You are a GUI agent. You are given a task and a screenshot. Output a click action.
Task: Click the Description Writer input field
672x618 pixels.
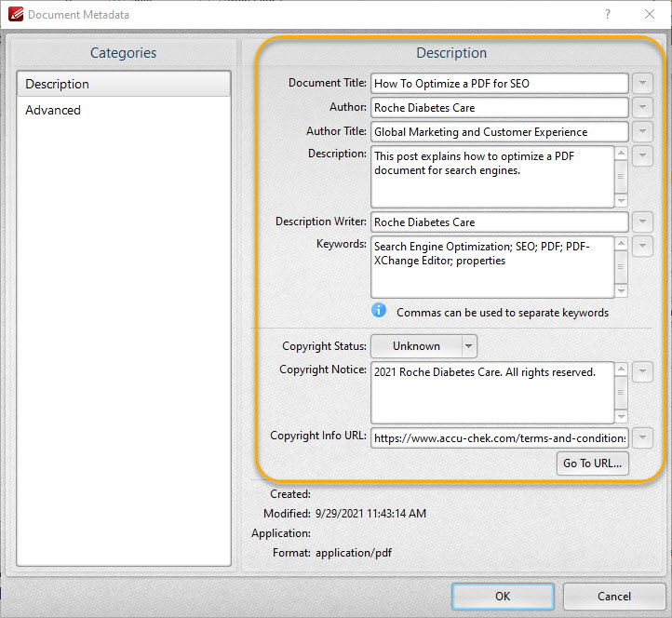[x=499, y=222]
